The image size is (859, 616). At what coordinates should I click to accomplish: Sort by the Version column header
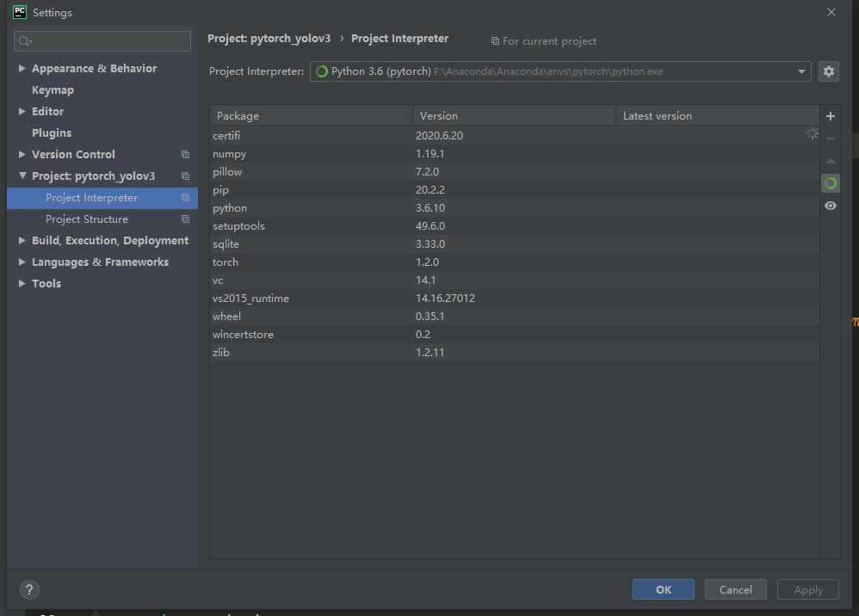pyautogui.click(x=514, y=115)
